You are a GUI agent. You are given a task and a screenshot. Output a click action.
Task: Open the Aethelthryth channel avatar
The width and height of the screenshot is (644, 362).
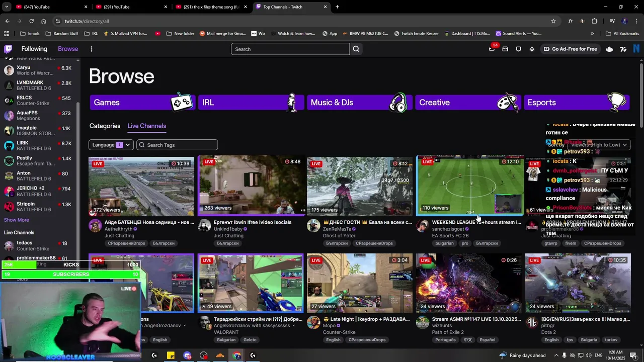(95, 225)
